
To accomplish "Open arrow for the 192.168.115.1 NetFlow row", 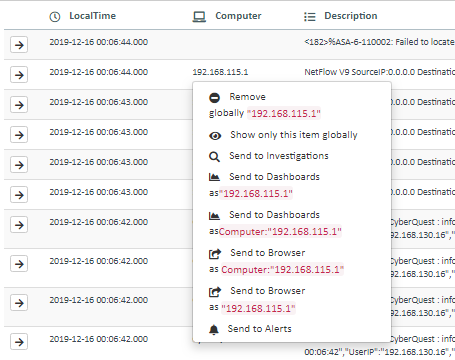I will point(19,75).
